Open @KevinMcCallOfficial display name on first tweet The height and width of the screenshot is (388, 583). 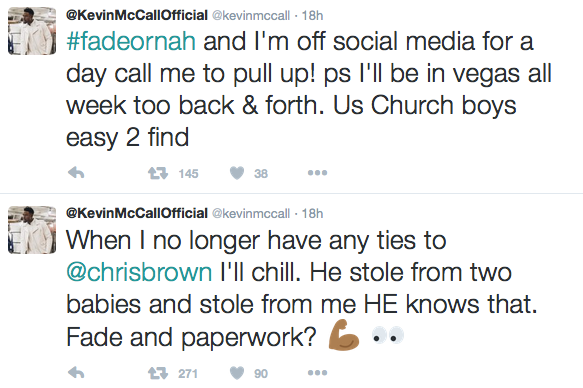coord(136,15)
